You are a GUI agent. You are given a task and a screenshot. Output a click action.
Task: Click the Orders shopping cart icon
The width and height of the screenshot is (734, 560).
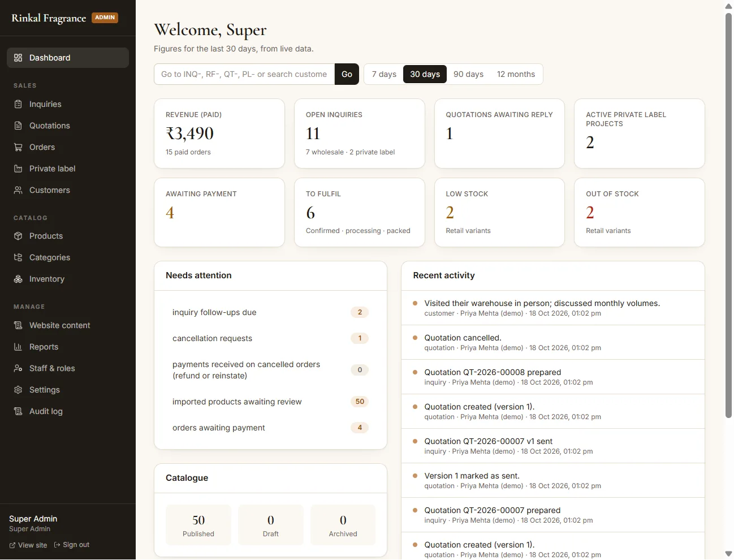(x=18, y=147)
